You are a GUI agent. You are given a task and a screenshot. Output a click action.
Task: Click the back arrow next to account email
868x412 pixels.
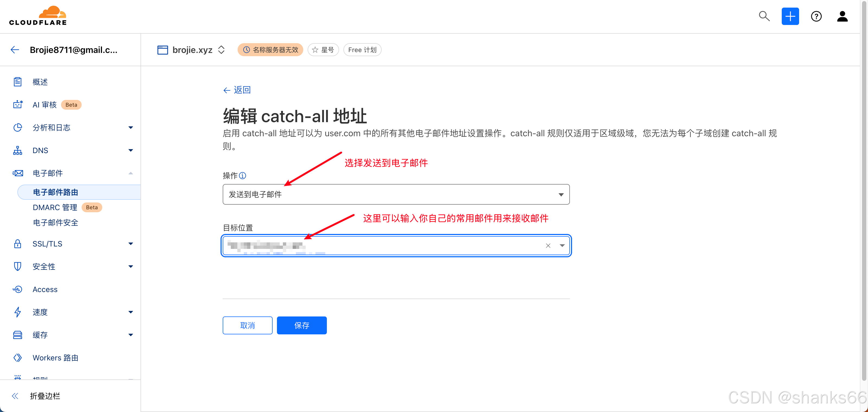pos(15,50)
